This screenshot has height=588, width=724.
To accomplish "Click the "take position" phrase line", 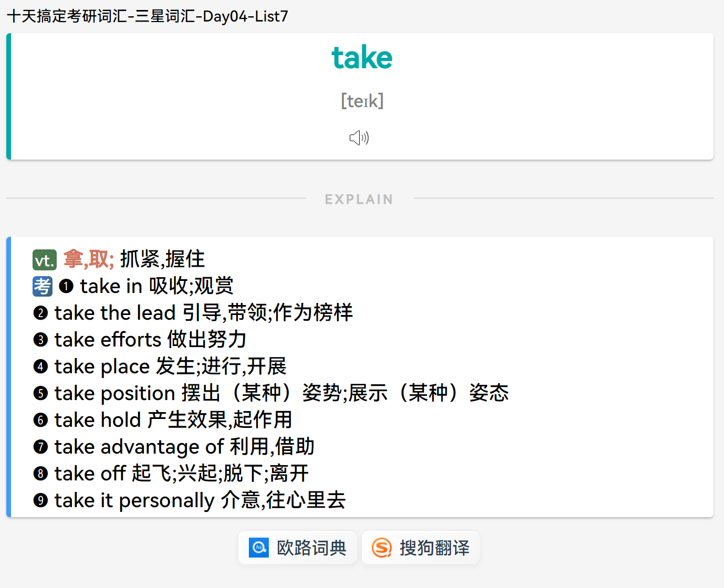I will point(281,393).
